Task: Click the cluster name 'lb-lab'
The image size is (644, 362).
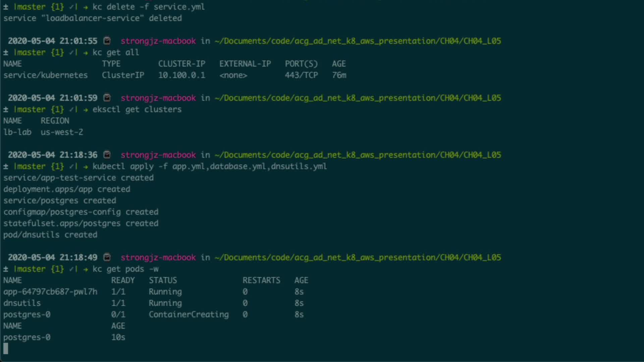Action: (x=17, y=132)
